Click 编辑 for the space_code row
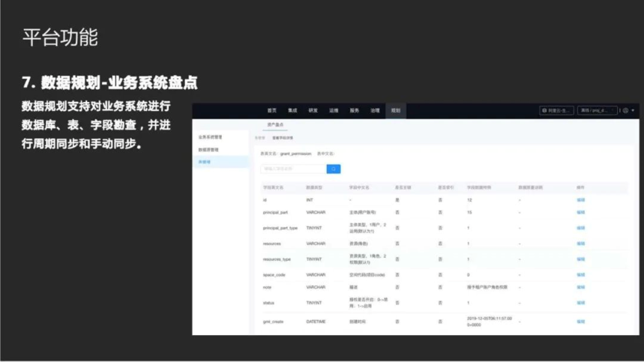 [x=581, y=274]
